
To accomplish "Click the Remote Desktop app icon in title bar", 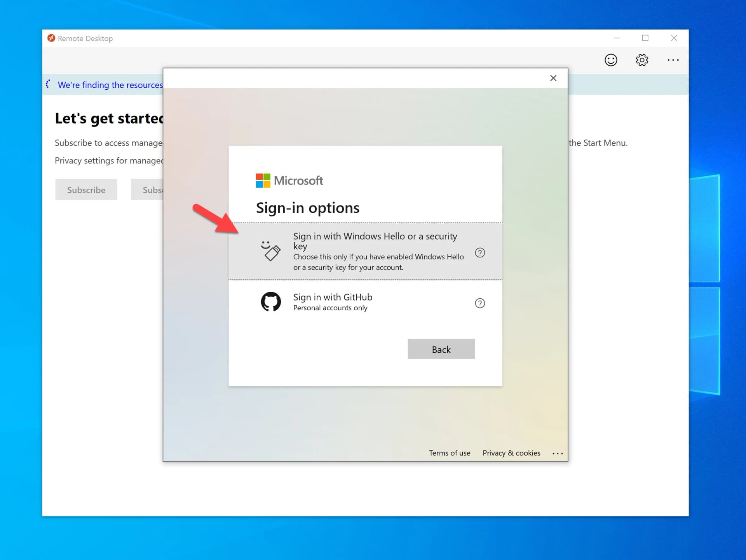I will [x=51, y=38].
